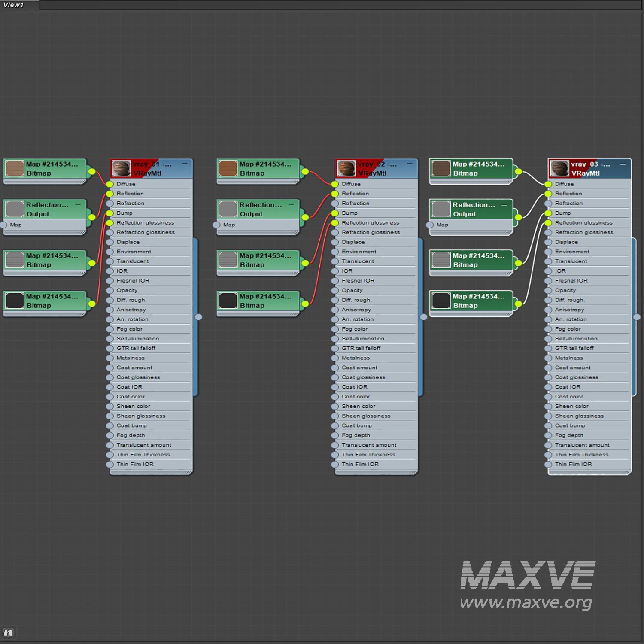Screen dimensions: 644x644
Task: Collapse the vray_02 VRayMtl node
Action: [410, 164]
